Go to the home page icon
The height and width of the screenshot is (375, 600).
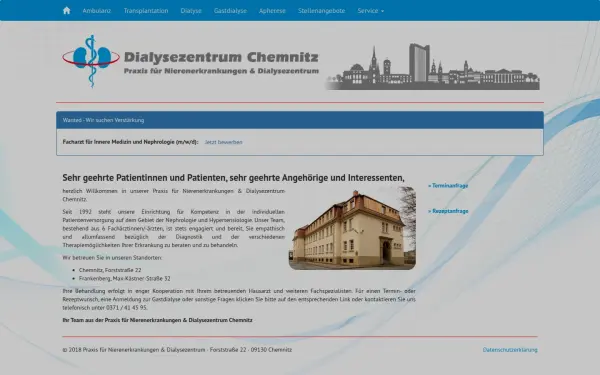click(x=67, y=11)
